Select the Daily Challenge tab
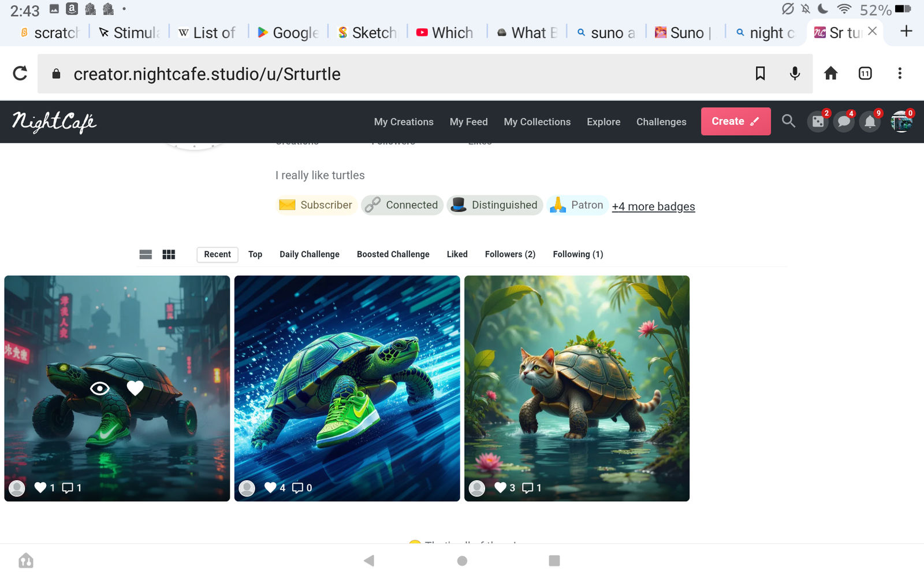924x578 pixels. pos(310,254)
